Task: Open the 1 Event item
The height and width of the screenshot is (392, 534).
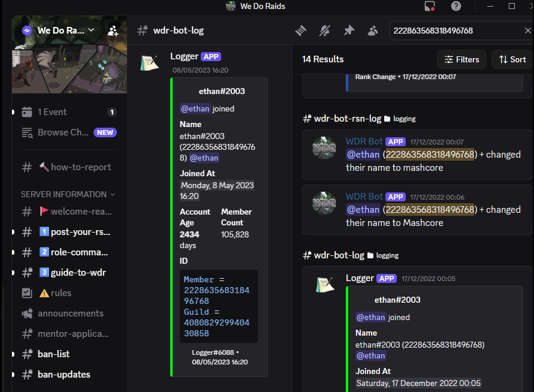Action: (68, 112)
